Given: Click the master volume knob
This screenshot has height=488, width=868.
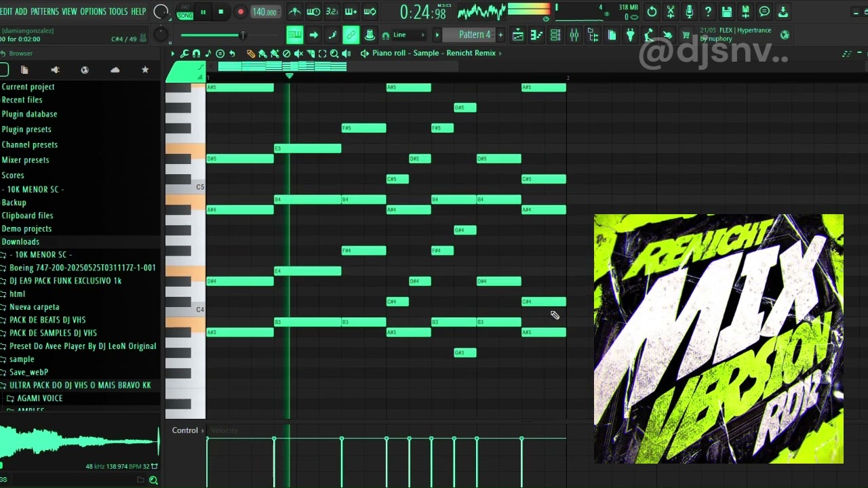Looking at the screenshot, I should pos(161,12).
